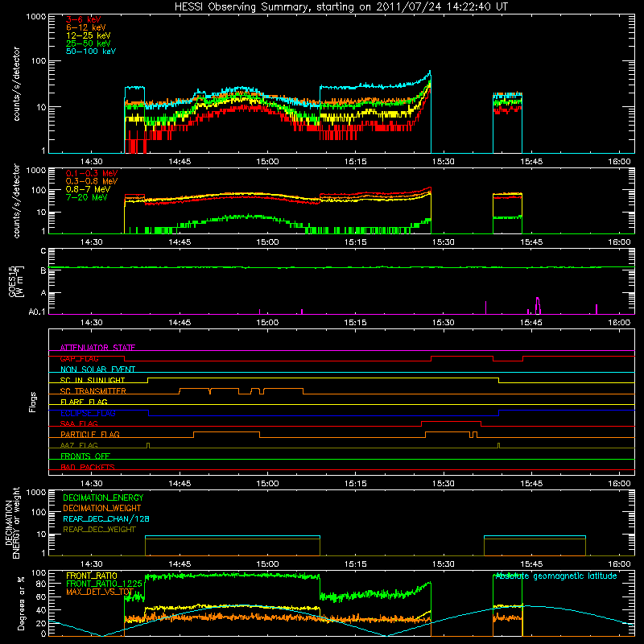Click the 'Flags' axis title
The height and width of the screenshot is (644, 644).
tap(33, 402)
